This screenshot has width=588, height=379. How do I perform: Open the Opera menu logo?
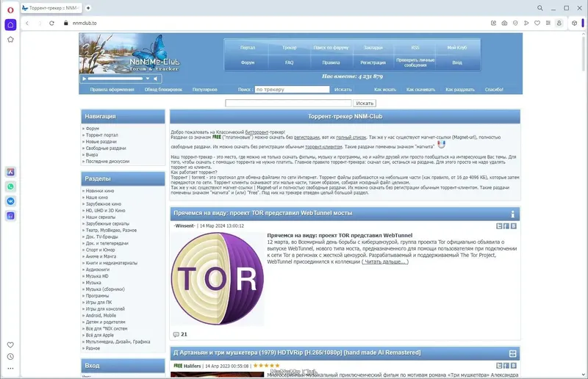click(x=10, y=10)
